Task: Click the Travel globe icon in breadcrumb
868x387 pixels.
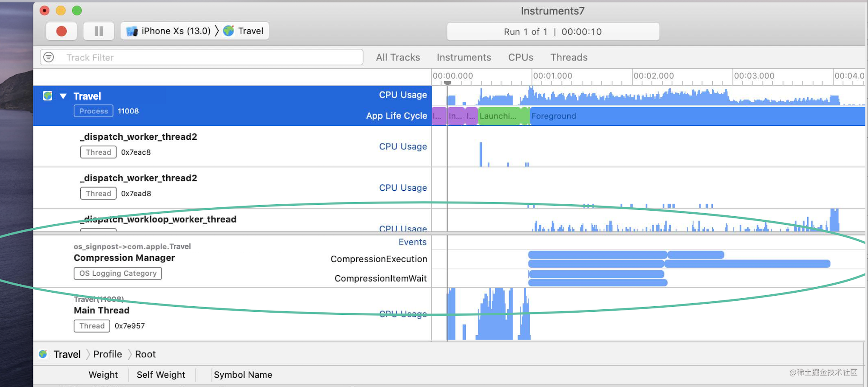Action: click(43, 354)
